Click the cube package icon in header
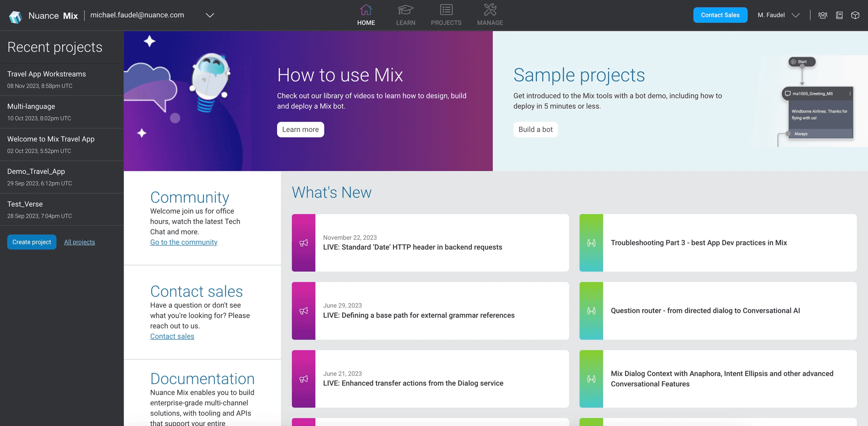 [855, 15]
